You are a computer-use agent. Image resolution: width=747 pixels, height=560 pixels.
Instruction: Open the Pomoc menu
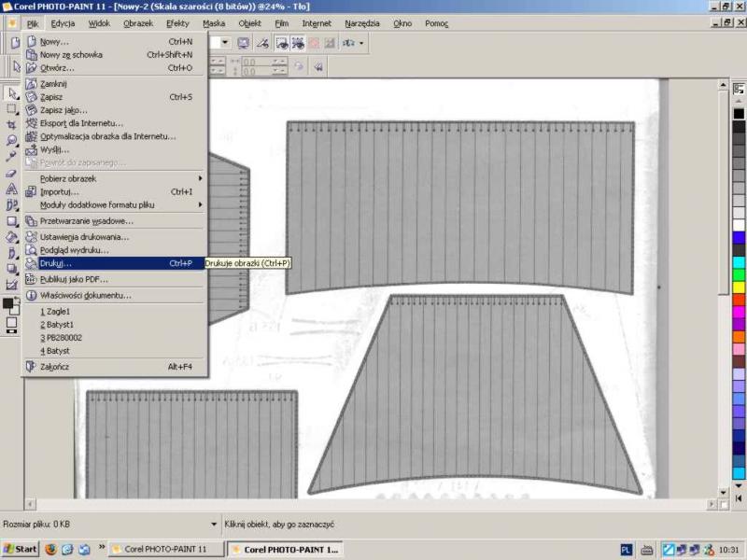436,23
